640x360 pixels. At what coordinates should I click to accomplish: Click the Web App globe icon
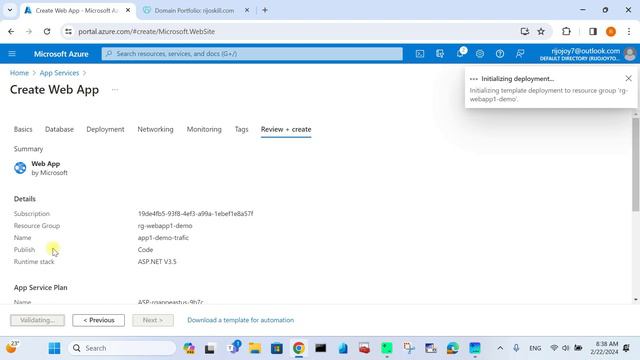point(20,168)
